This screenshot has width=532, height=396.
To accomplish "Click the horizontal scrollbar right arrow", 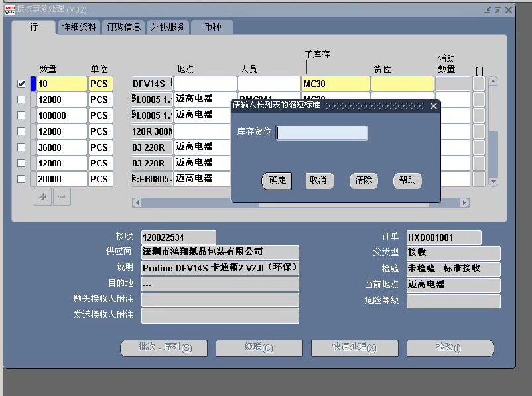I will coord(464,202).
